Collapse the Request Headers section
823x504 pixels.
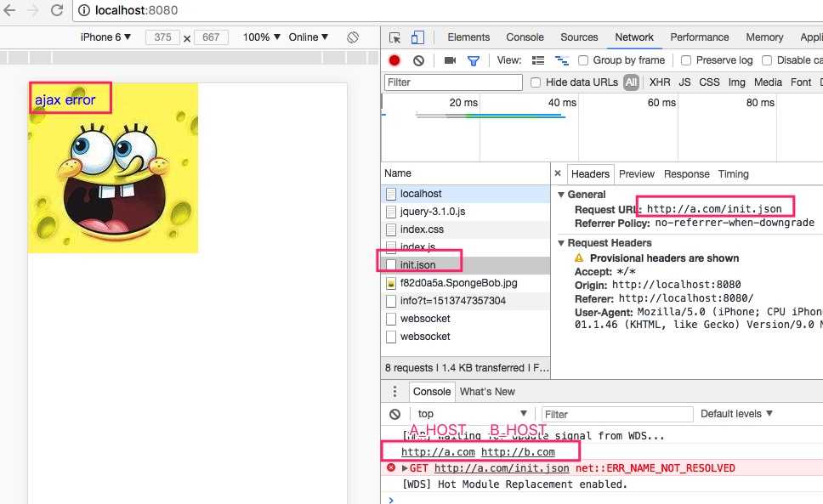point(561,243)
